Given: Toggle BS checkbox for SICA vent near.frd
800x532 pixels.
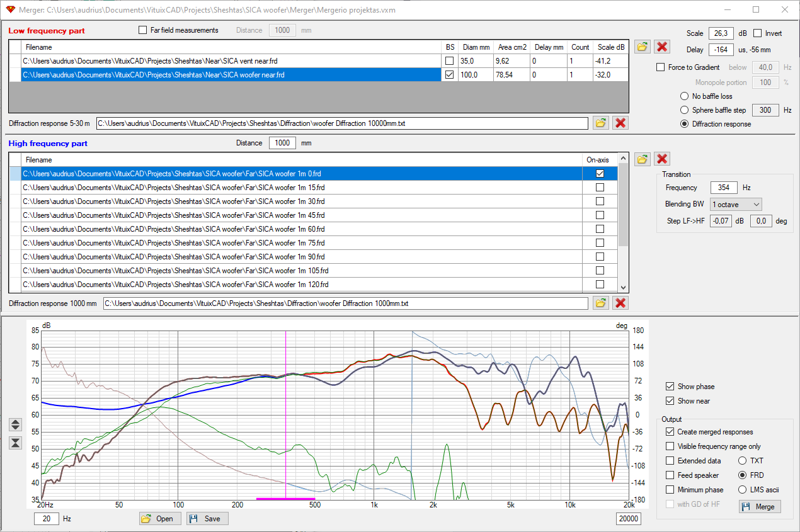Looking at the screenshot, I should (449, 61).
